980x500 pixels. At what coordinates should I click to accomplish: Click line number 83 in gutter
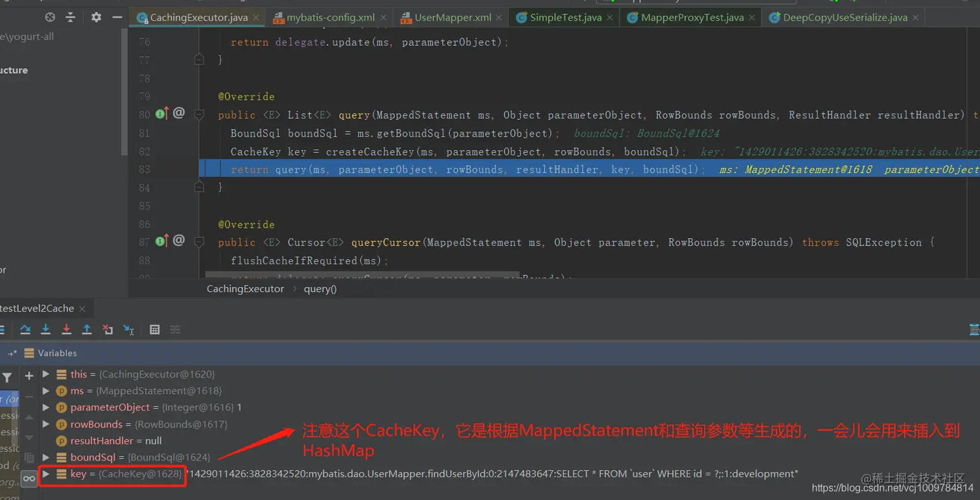(x=143, y=169)
